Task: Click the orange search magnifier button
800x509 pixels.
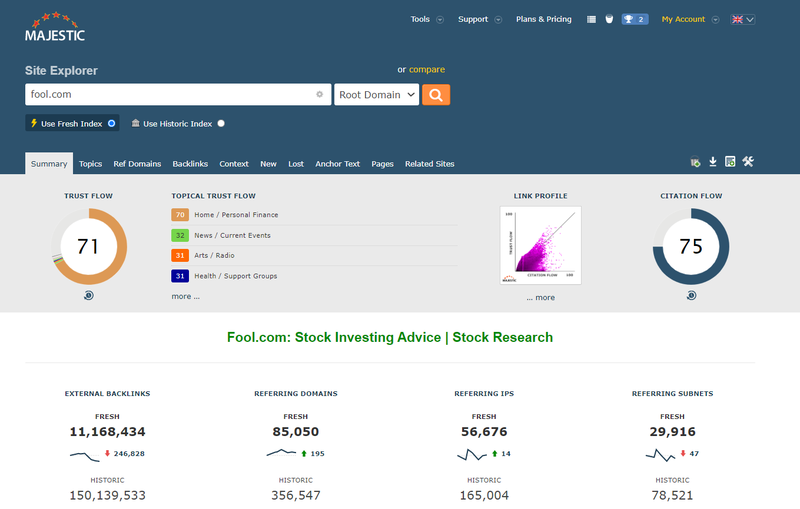Action: 436,95
